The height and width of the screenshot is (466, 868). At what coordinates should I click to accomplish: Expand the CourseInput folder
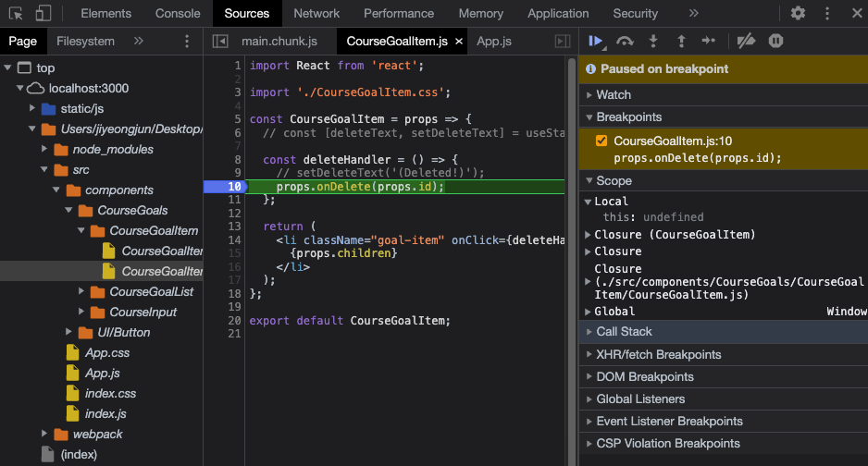(x=81, y=312)
